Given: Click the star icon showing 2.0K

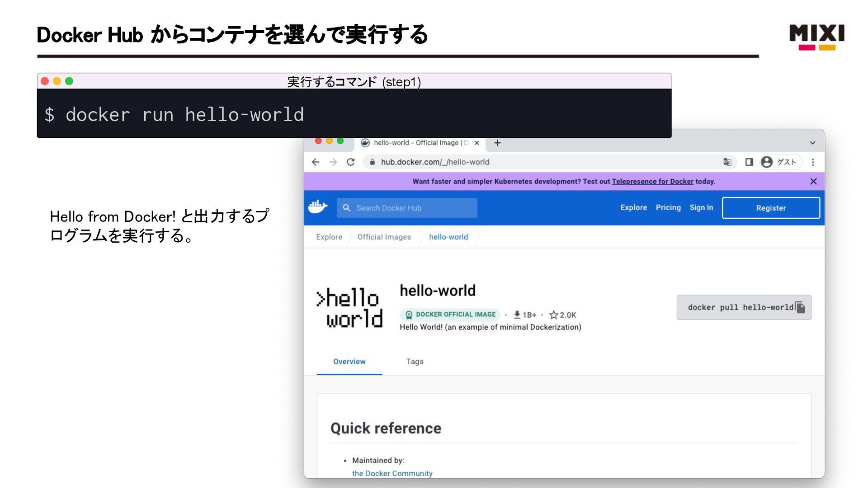Looking at the screenshot, I should [553, 315].
